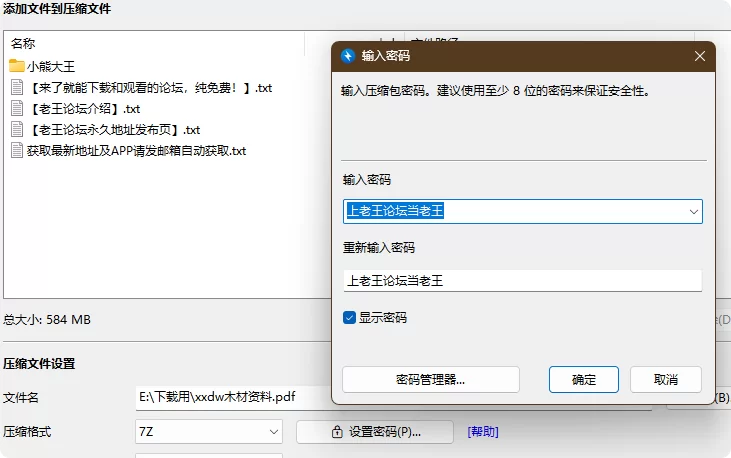Click the app logo in the 输入密码 title bar

(x=348, y=56)
